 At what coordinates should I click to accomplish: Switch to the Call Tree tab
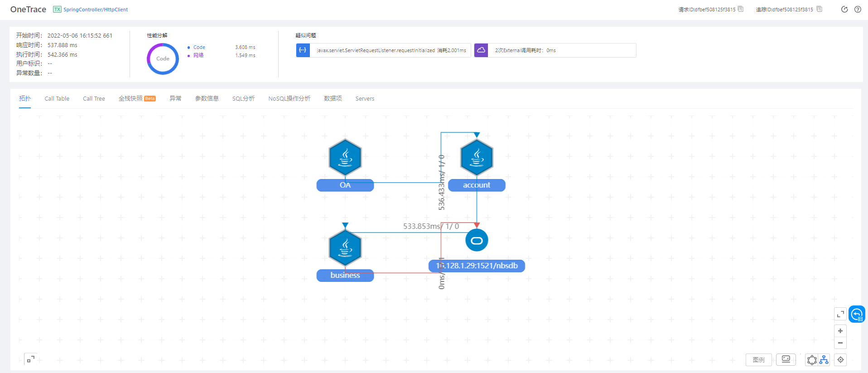pyautogui.click(x=94, y=98)
